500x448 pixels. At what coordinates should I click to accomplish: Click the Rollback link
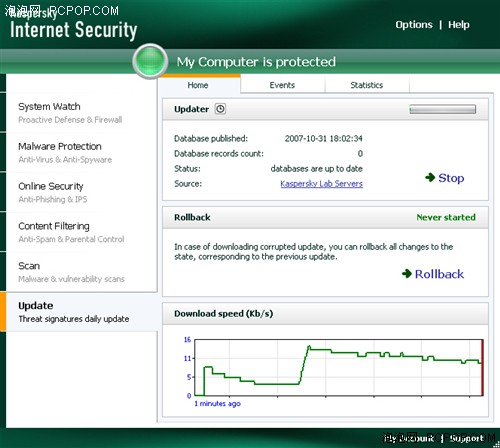pos(439,274)
